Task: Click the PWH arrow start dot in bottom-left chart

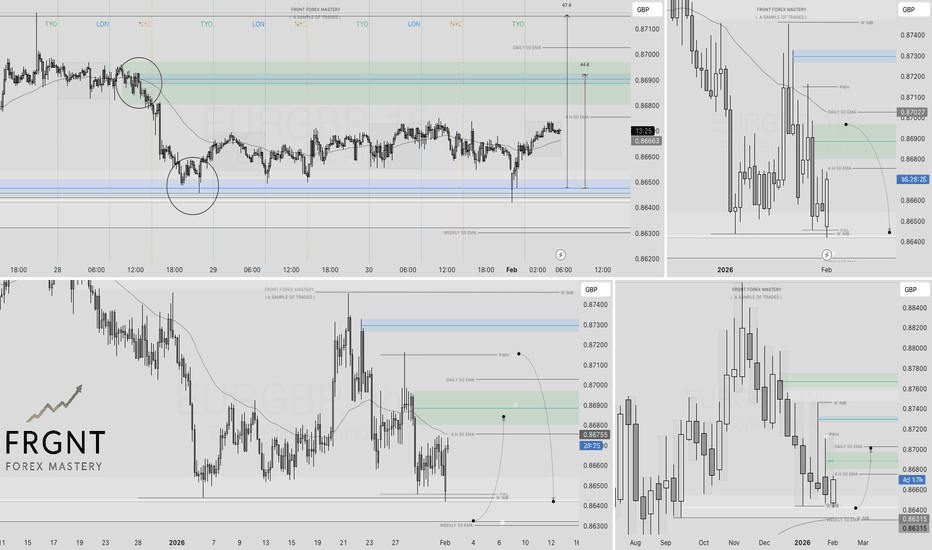Action: (519, 354)
